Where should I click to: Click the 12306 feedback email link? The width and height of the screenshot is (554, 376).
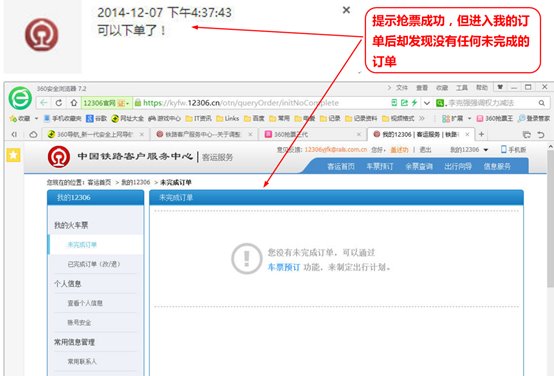(x=336, y=150)
